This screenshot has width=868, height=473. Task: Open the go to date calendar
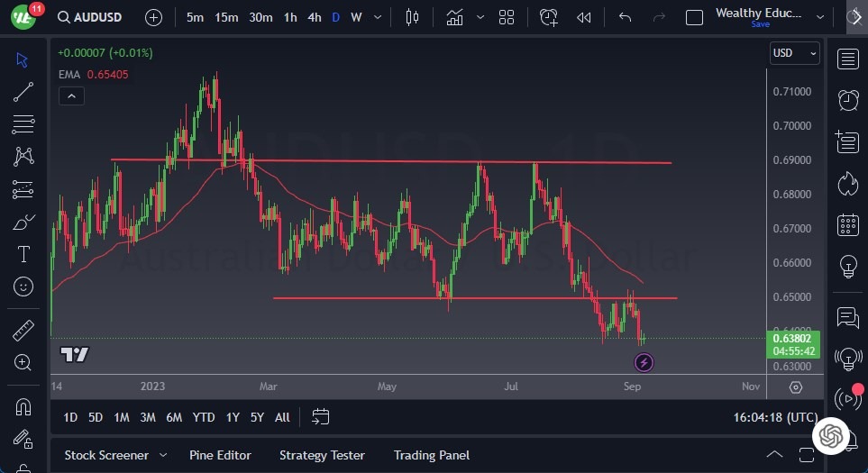pos(321,416)
